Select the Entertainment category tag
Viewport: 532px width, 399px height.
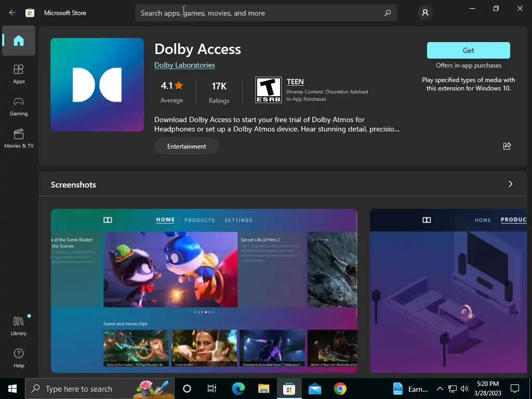click(x=187, y=146)
